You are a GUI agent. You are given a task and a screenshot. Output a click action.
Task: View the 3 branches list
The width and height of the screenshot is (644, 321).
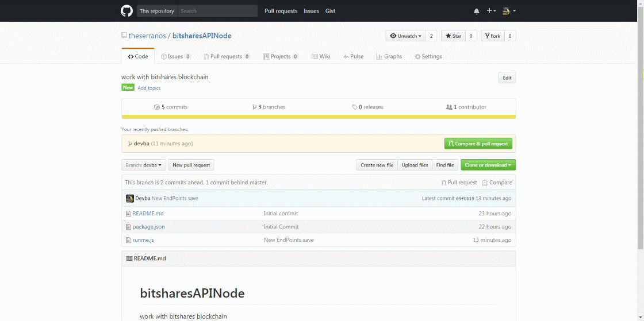(269, 107)
